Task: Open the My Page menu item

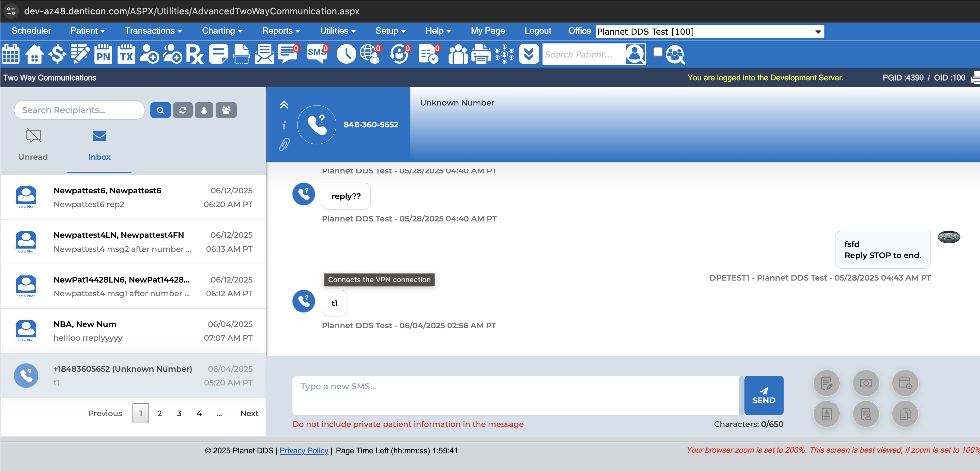Action: tap(488, 31)
